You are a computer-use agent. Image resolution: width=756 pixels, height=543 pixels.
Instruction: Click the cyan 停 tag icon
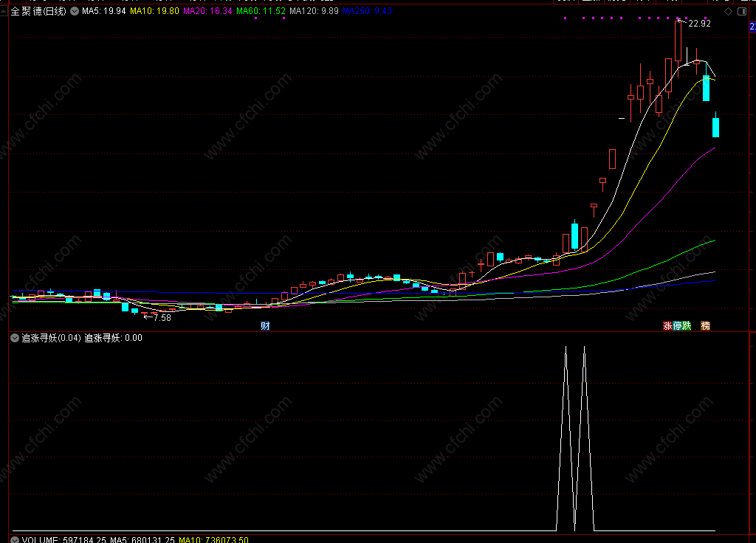tap(678, 325)
